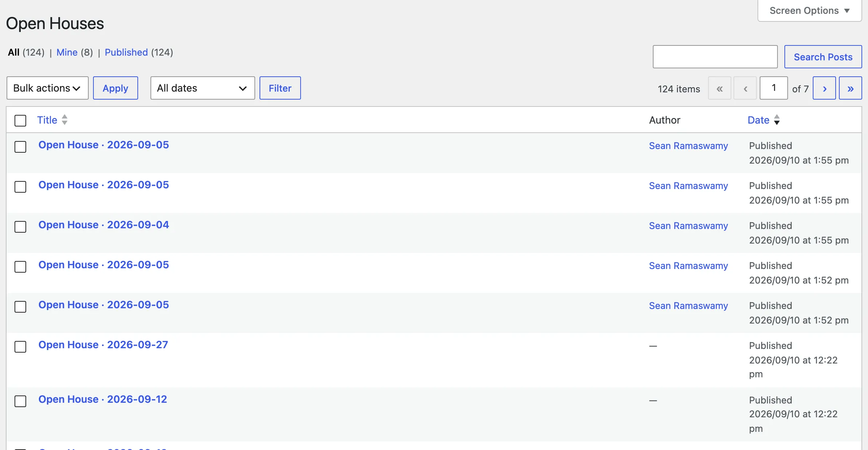Open the Open House · 2026-09-27 post
The image size is (868, 450).
click(x=103, y=345)
